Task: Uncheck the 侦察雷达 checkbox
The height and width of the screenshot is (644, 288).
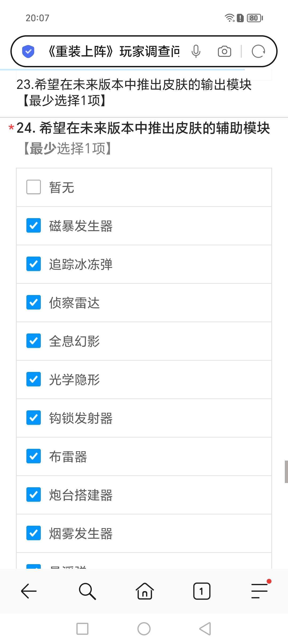Action: (x=34, y=303)
